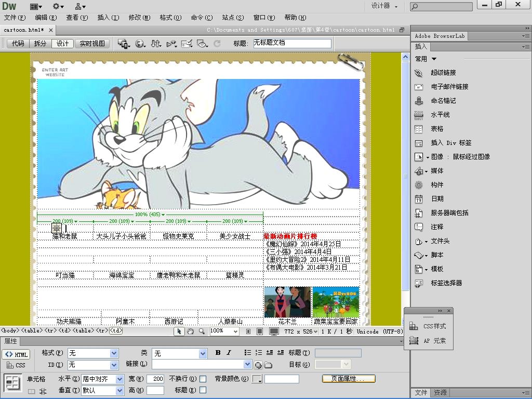
Task: Insert Date calendar icon
Action: click(x=419, y=199)
